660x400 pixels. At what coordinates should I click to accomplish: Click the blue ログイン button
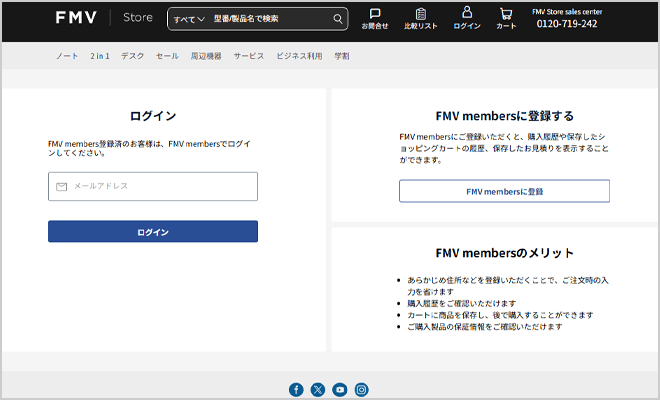(153, 232)
